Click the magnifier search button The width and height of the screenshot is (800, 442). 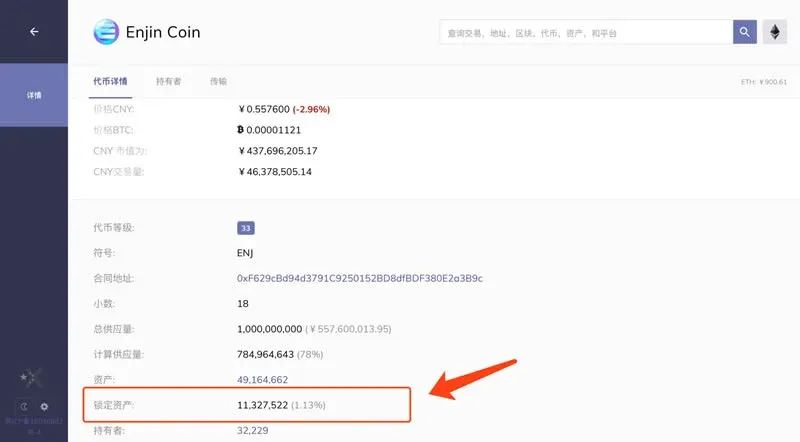744,32
